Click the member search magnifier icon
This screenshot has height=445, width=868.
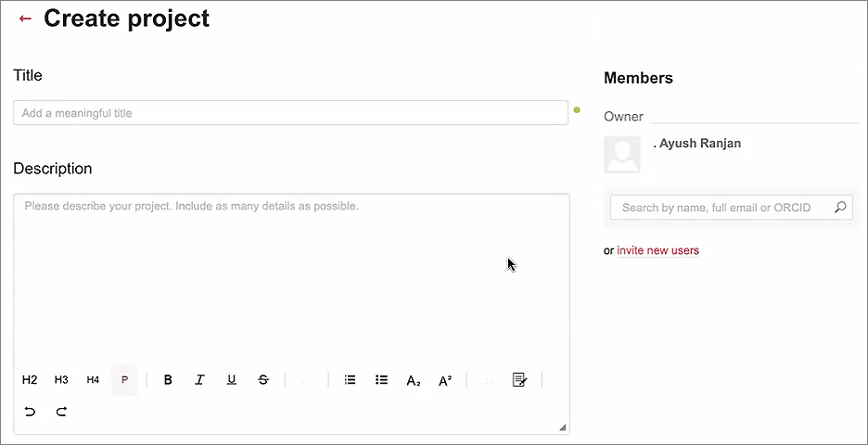840,208
